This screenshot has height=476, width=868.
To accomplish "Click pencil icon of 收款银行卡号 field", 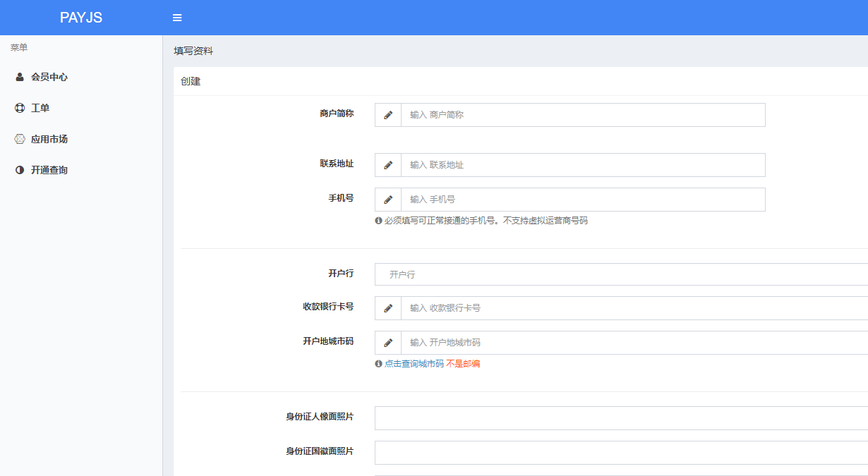I will point(388,308).
